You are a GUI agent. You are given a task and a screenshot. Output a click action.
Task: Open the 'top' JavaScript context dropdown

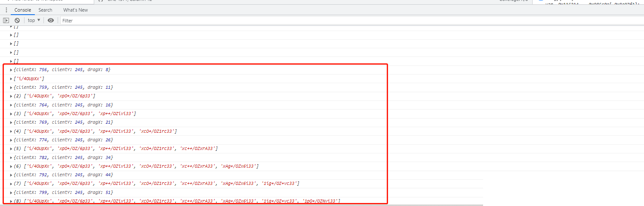pyautogui.click(x=34, y=20)
